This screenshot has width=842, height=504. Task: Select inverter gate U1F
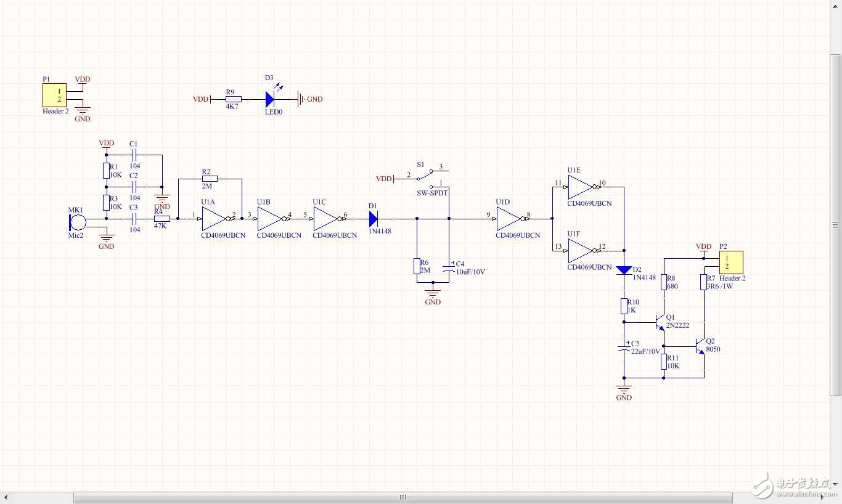pyautogui.click(x=582, y=251)
